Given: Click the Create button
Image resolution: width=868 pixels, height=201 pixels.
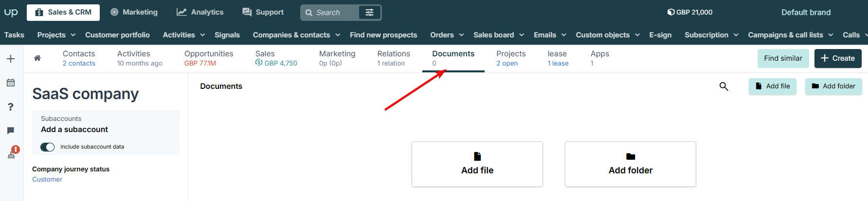Looking at the screenshot, I should tap(838, 58).
